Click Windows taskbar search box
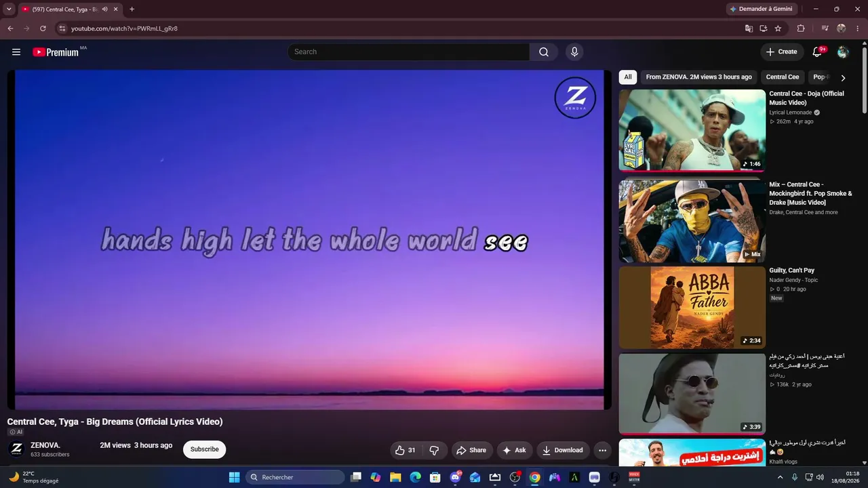The image size is (868, 488). click(x=295, y=477)
